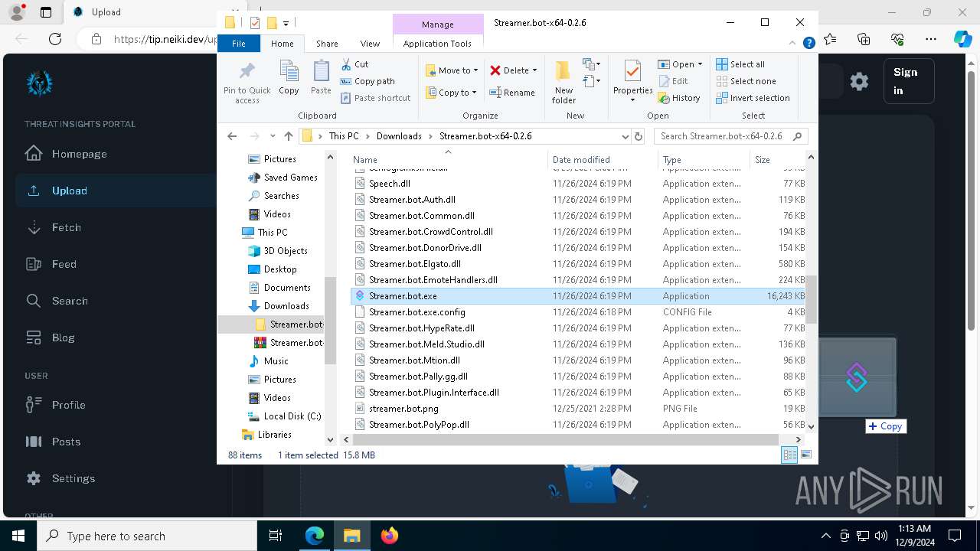Open the File tab
Viewport: 980px width, 551px height.
click(x=239, y=44)
